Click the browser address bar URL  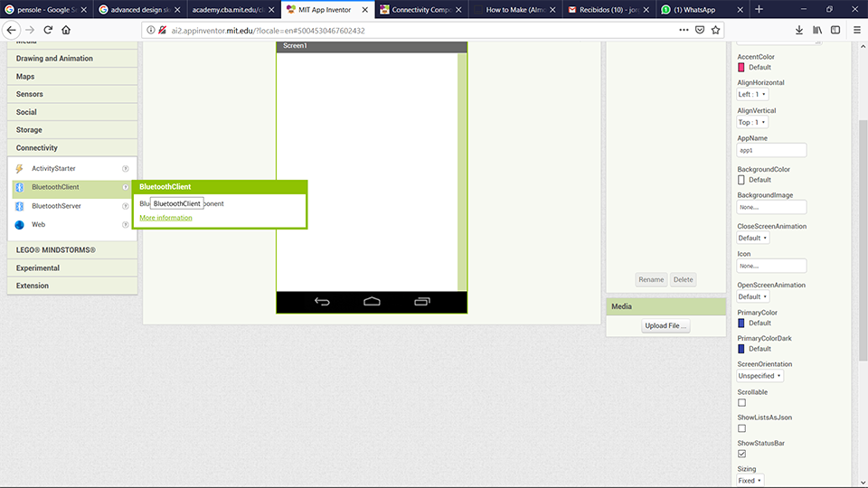pyautogui.click(x=268, y=31)
